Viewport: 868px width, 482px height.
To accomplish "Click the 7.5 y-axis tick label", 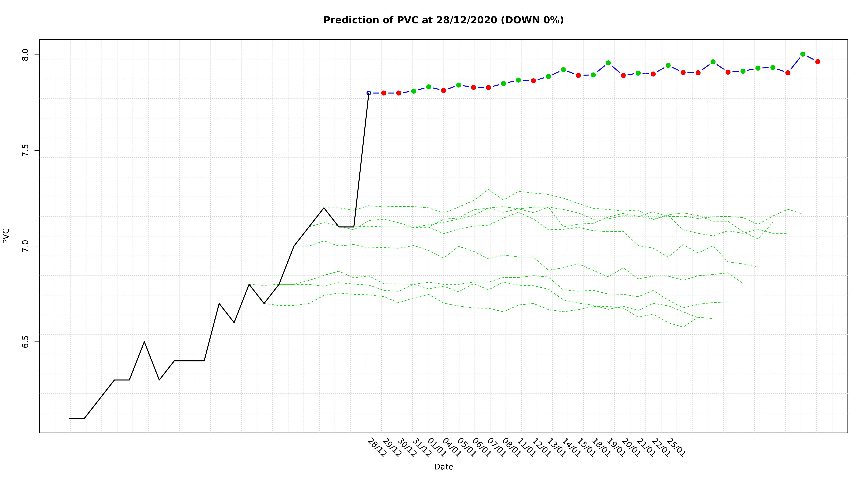I will [x=26, y=151].
